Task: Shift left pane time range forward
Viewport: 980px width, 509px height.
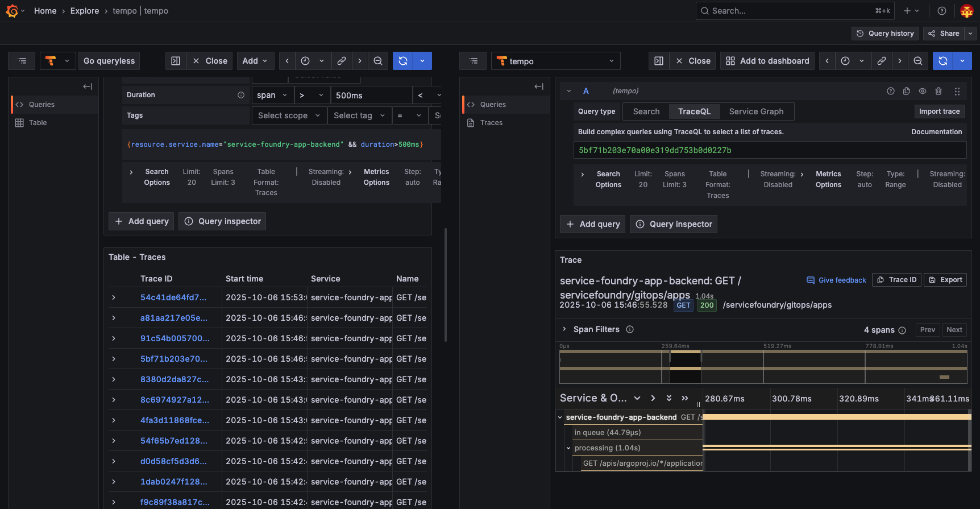Action: pos(359,61)
